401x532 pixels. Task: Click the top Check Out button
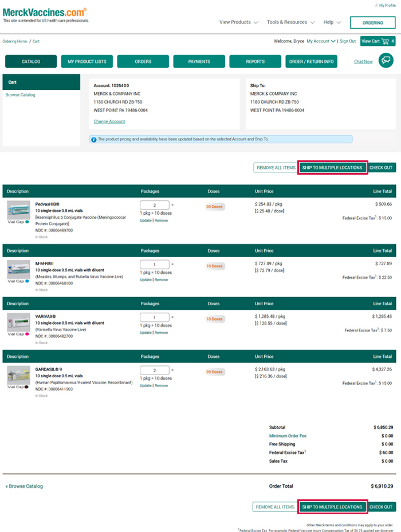click(381, 168)
